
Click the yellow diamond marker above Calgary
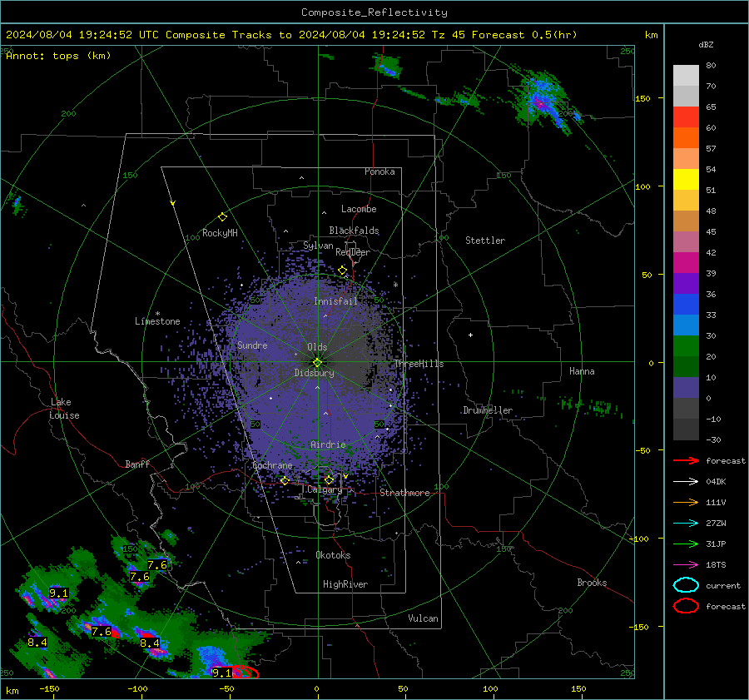pos(329,479)
